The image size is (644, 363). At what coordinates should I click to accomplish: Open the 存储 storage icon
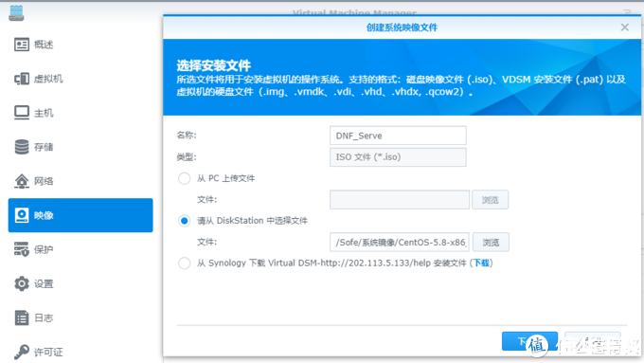22,147
